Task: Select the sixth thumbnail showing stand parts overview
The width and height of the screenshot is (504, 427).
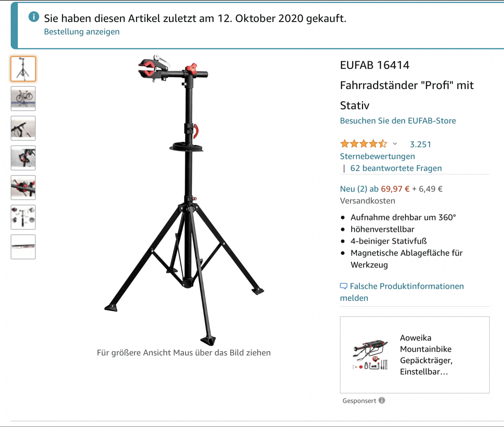Action: point(23,217)
